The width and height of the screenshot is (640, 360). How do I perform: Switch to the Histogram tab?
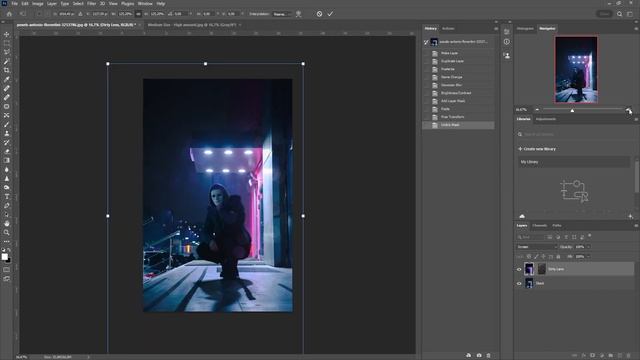pyautogui.click(x=525, y=29)
